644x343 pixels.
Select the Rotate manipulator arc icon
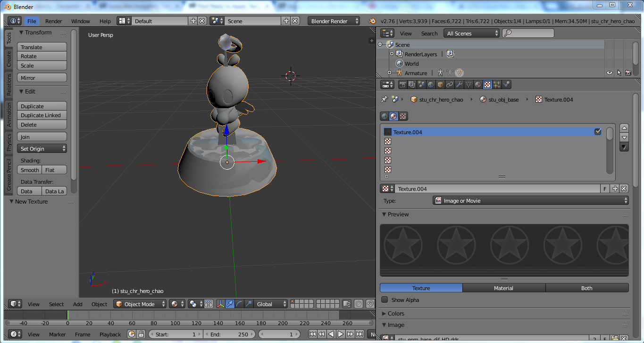click(x=239, y=304)
